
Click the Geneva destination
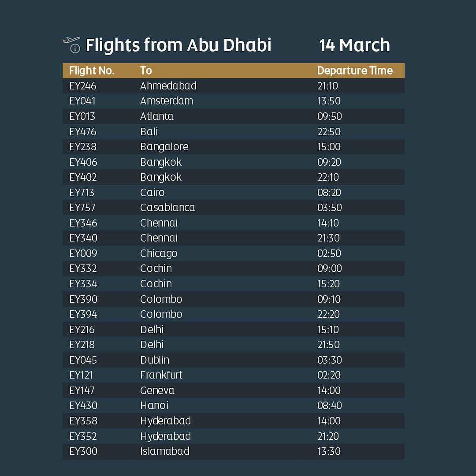(157, 390)
